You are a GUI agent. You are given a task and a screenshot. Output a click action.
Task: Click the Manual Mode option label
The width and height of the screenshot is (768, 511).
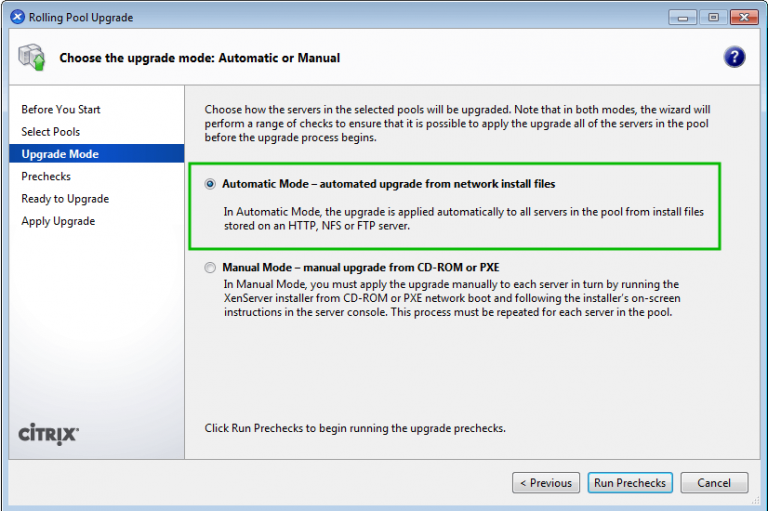pos(360,267)
